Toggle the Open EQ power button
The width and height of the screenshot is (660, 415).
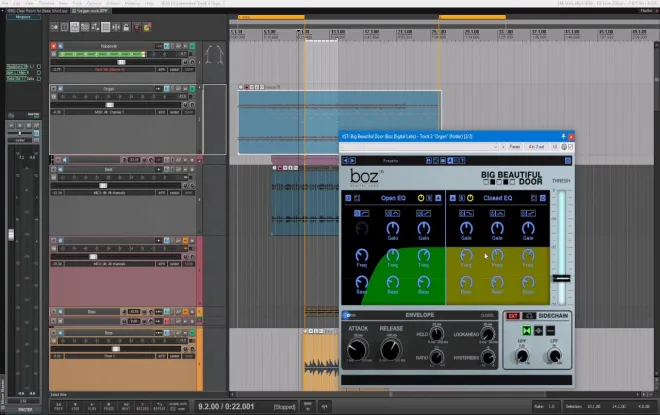point(420,198)
